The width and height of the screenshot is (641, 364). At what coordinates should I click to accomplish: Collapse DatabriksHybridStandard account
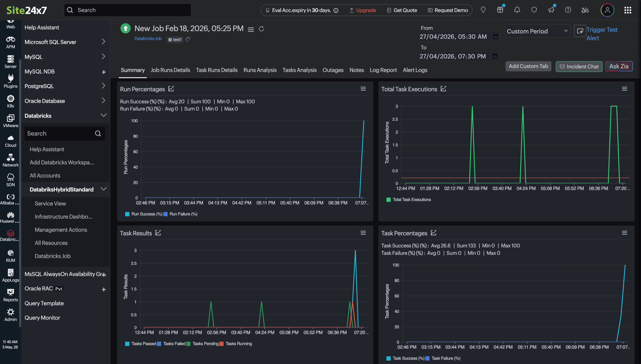pos(103,189)
